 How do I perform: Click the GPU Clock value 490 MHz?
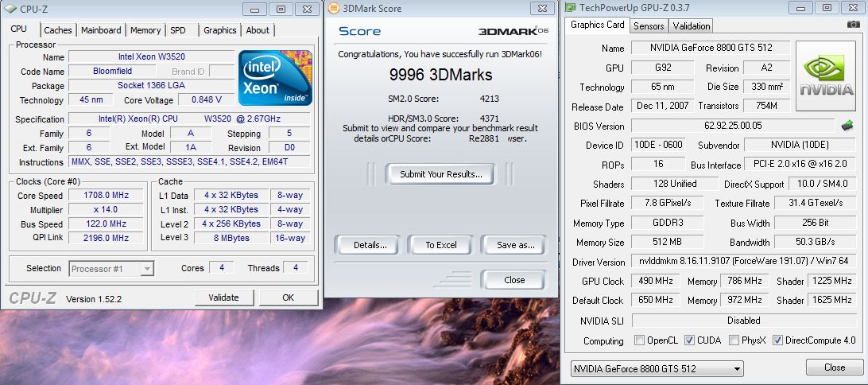tap(656, 281)
